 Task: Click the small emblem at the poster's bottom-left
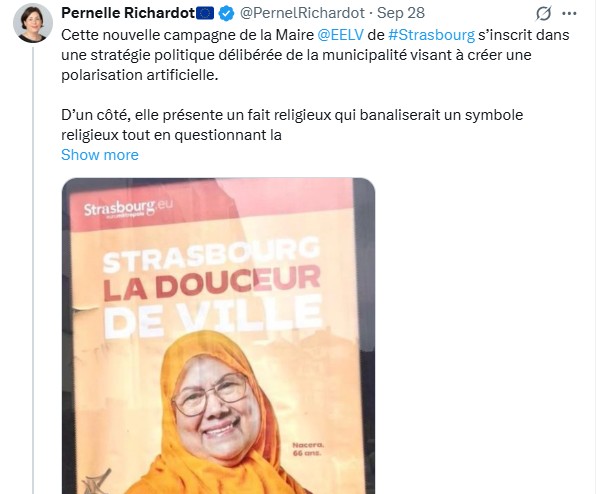point(98,481)
